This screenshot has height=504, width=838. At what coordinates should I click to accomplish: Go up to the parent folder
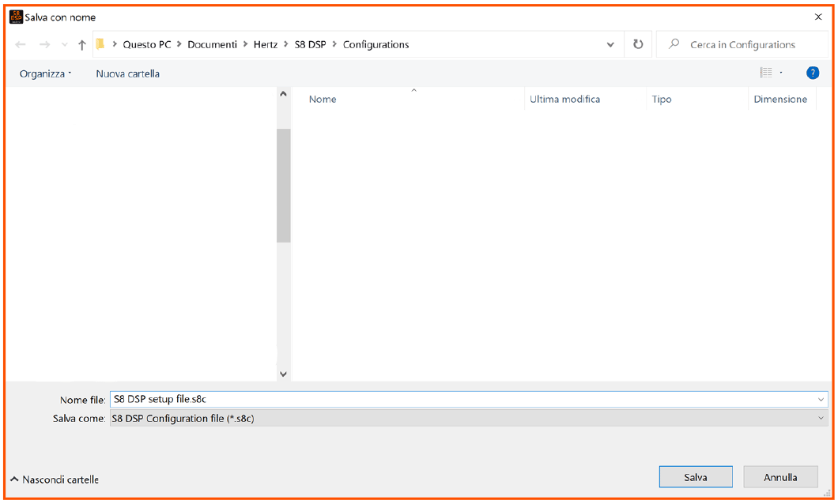coord(81,44)
